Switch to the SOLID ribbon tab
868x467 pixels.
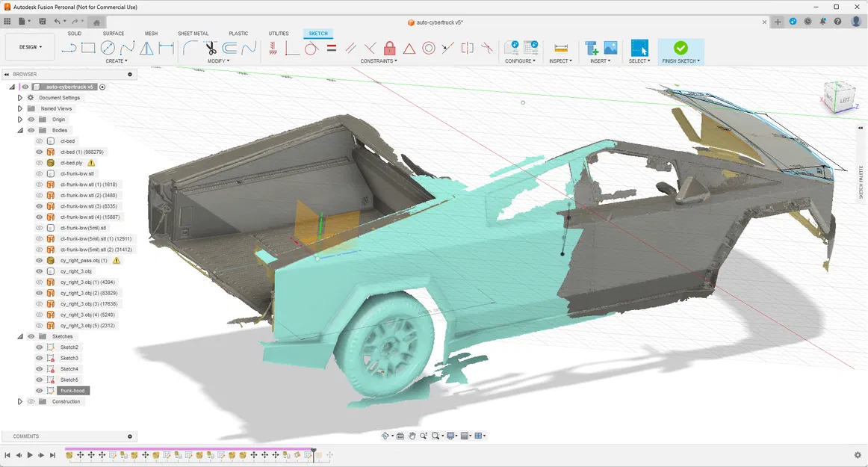coord(74,33)
